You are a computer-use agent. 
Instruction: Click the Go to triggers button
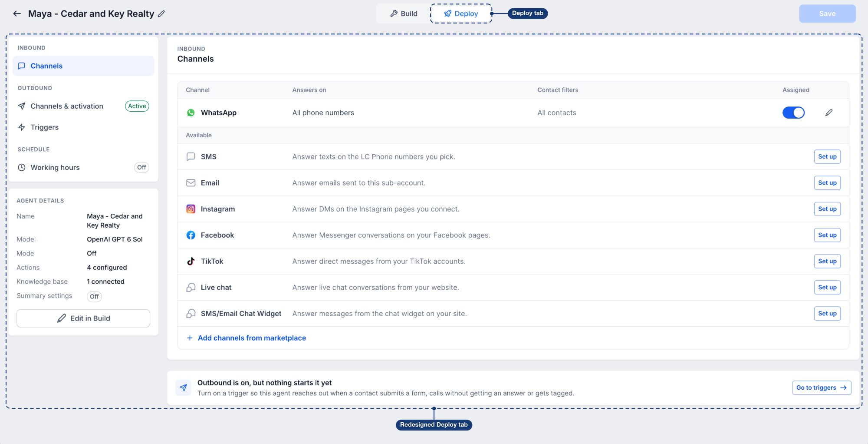[x=822, y=388]
